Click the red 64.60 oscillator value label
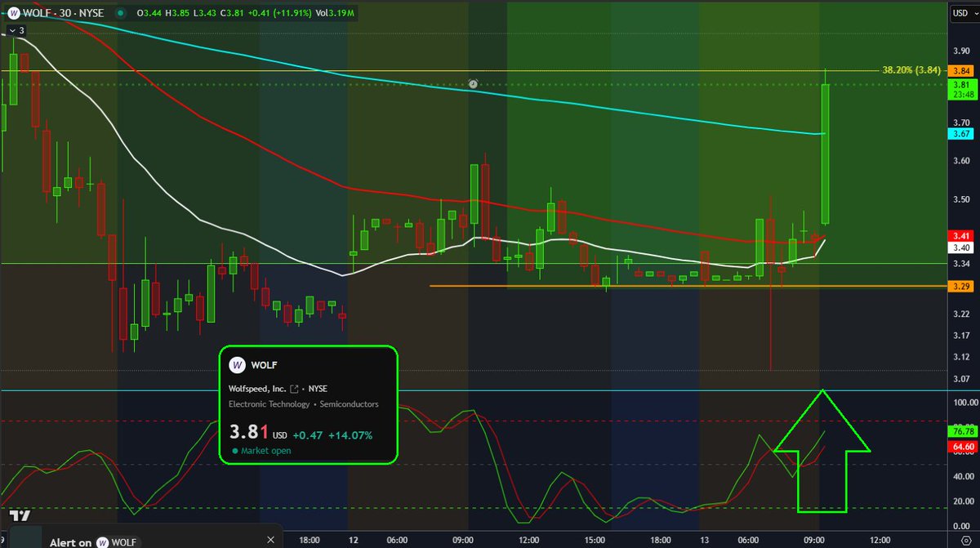The height and width of the screenshot is (548, 980). [961, 447]
